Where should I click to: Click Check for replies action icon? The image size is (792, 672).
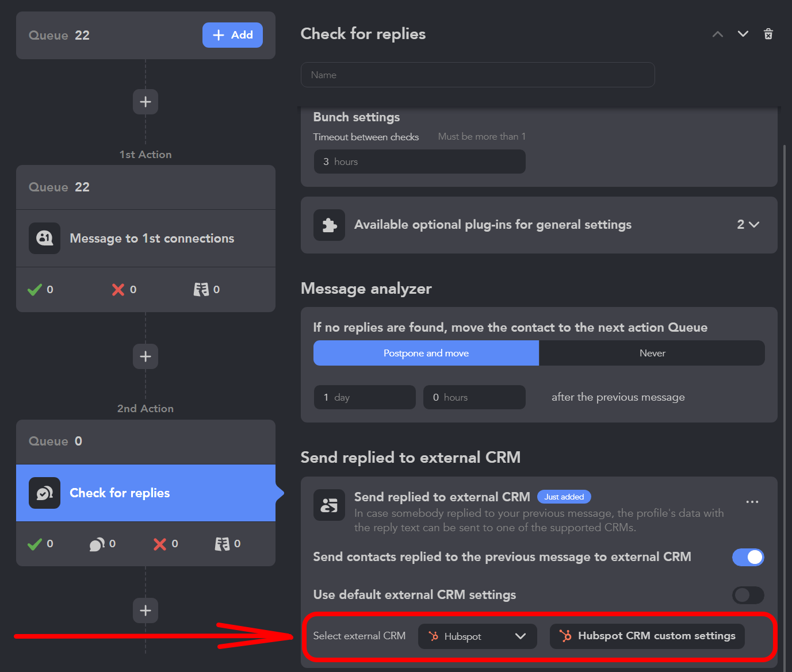[44, 493]
